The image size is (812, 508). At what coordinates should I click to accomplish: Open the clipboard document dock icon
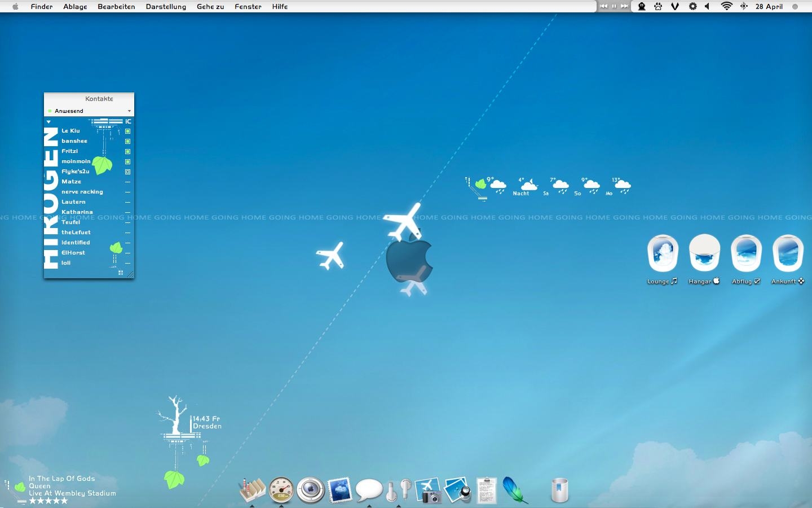coord(486,490)
